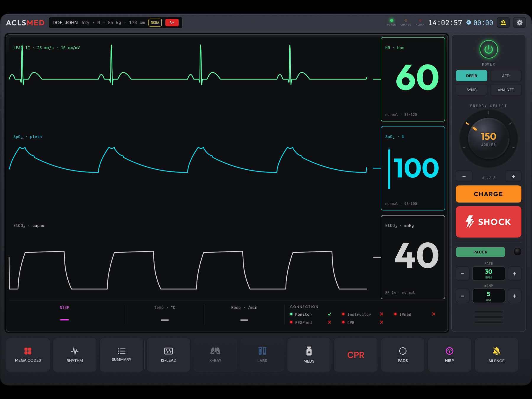The width and height of the screenshot is (532, 399).
Task: Open patient DOE, JOHN details
Action: click(x=116, y=23)
